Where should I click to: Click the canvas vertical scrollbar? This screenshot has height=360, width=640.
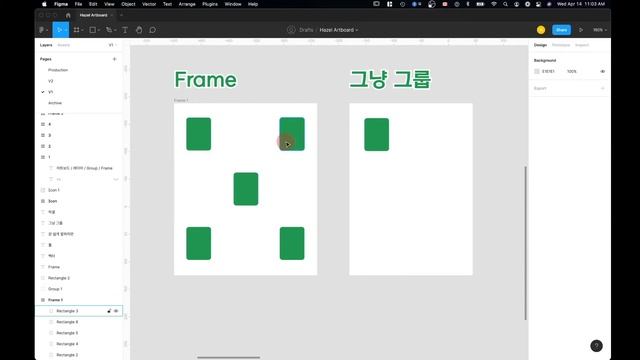tap(525, 243)
